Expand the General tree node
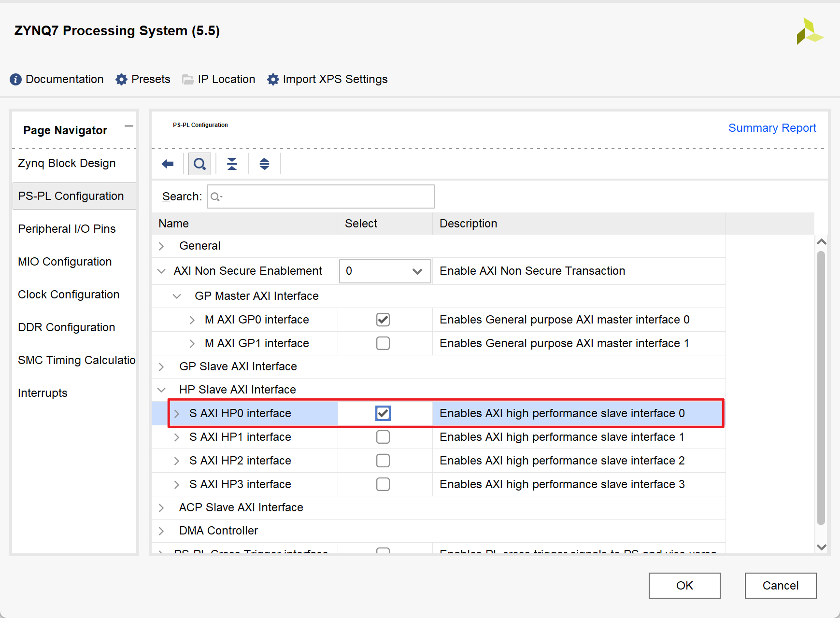840x618 pixels. coord(161,246)
